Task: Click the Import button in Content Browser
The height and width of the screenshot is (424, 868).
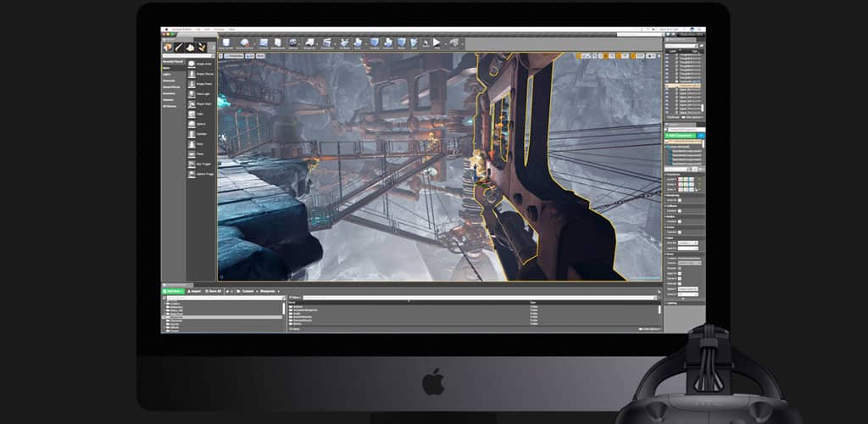Action: [194, 291]
